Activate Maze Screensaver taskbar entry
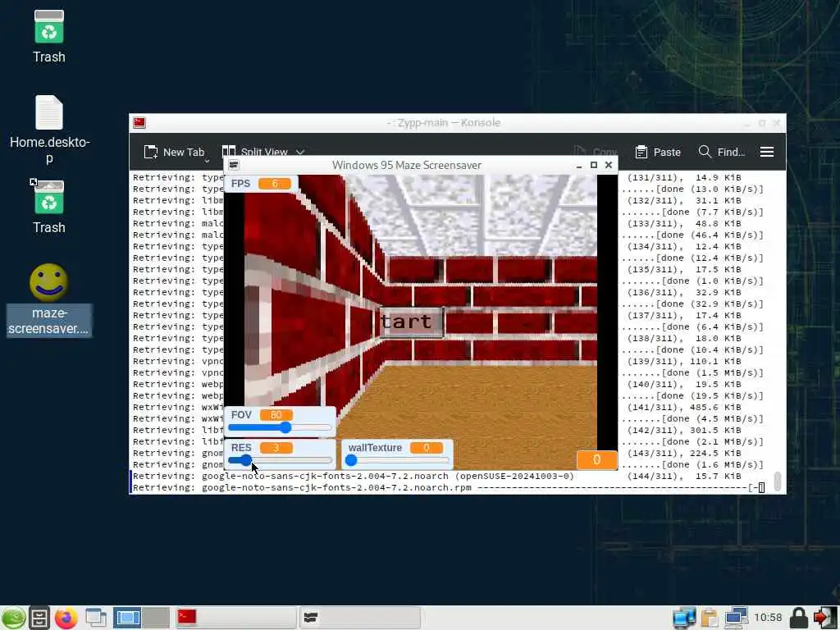The image size is (840, 630). coord(359,618)
